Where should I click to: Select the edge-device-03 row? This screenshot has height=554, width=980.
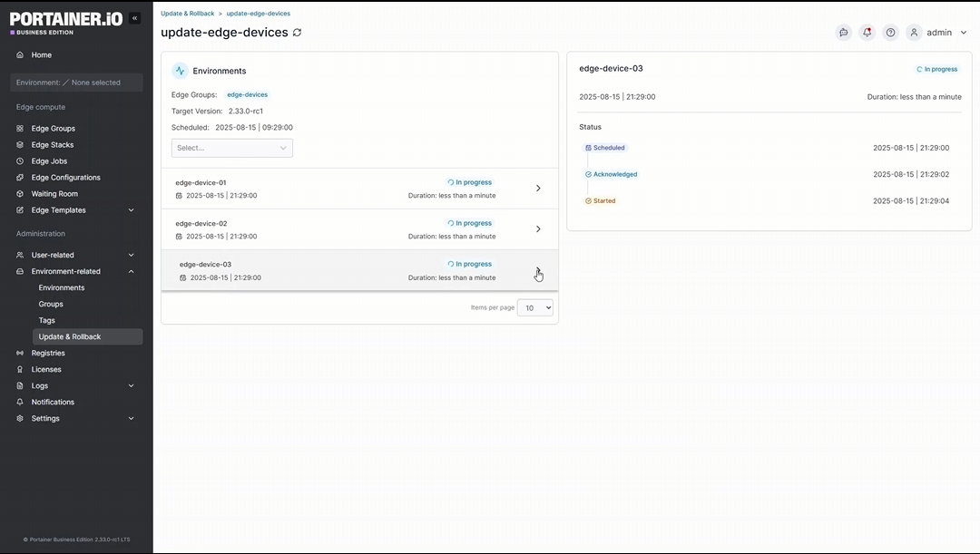pos(359,270)
